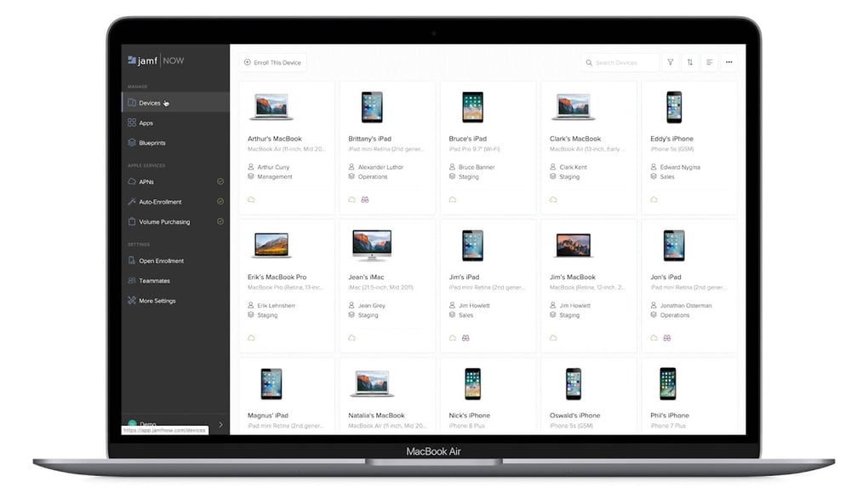Click the Blueprints layers icon
Screen dimensions: 868x488
[x=132, y=142]
